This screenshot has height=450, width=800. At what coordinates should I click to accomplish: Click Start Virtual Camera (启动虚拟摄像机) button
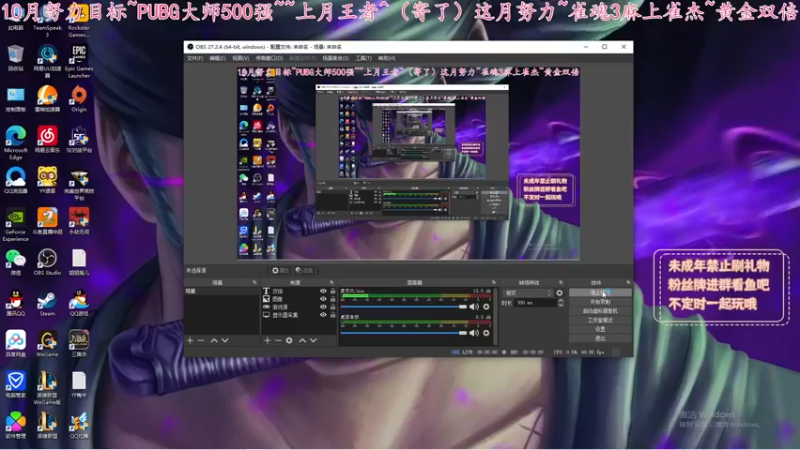click(x=600, y=311)
